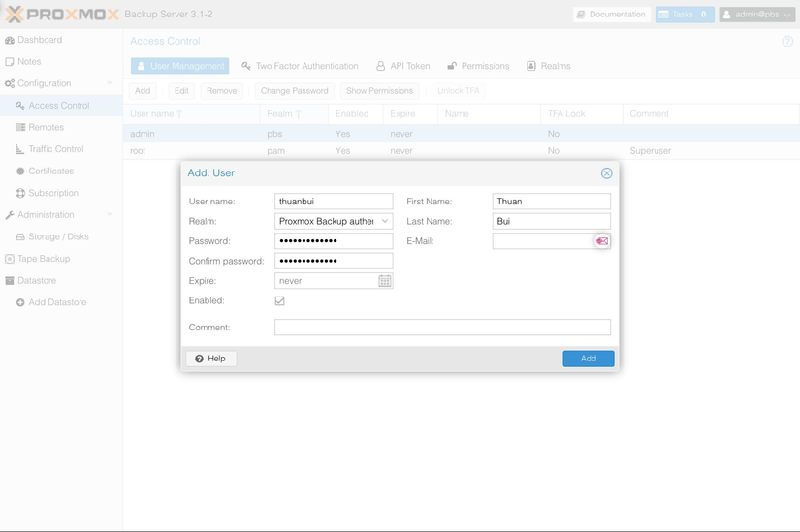Viewport: 800px width, 532px height.
Task: Focus the User name input field
Action: [334, 201]
